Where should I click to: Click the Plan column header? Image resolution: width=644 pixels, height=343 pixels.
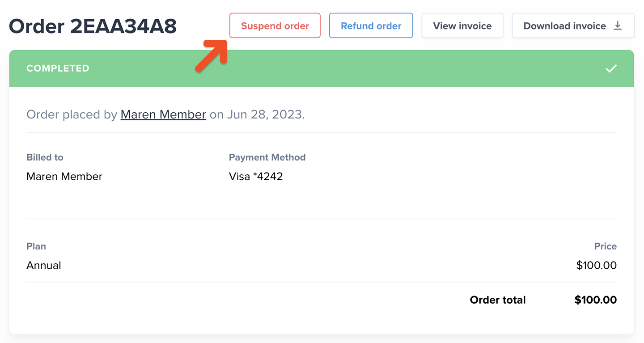coord(36,246)
